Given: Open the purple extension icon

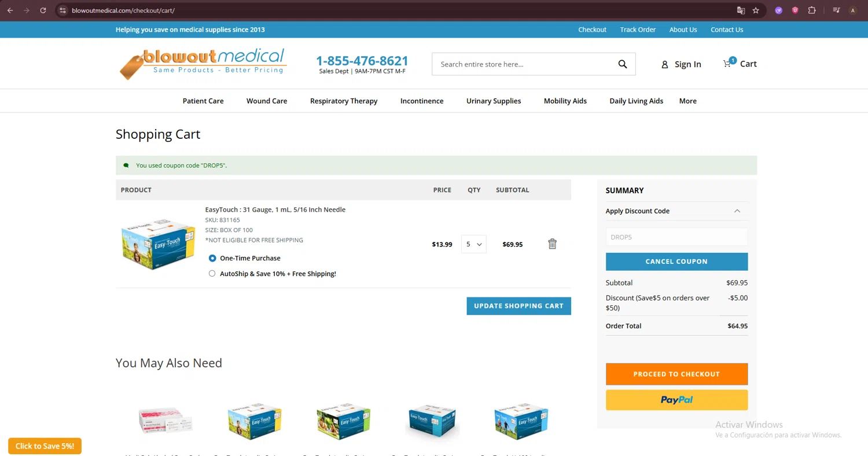Looking at the screenshot, I should point(779,10).
